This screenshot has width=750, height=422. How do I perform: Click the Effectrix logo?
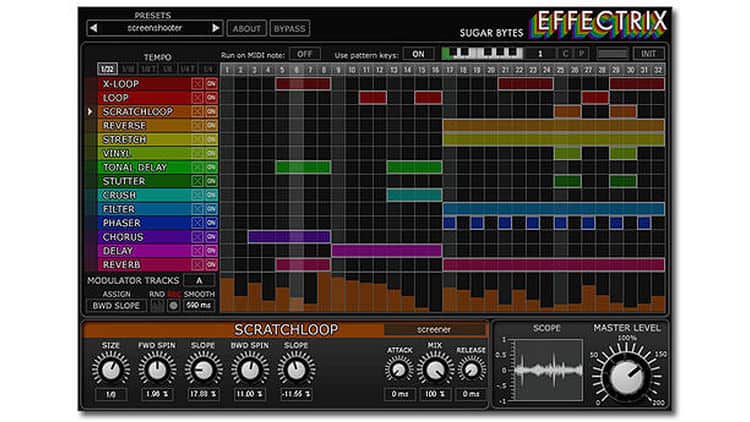597,23
